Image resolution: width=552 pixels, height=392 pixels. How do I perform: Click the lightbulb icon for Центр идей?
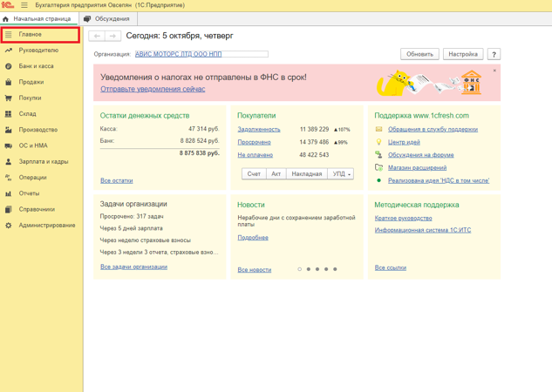pyautogui.click(x=378, y=142)
